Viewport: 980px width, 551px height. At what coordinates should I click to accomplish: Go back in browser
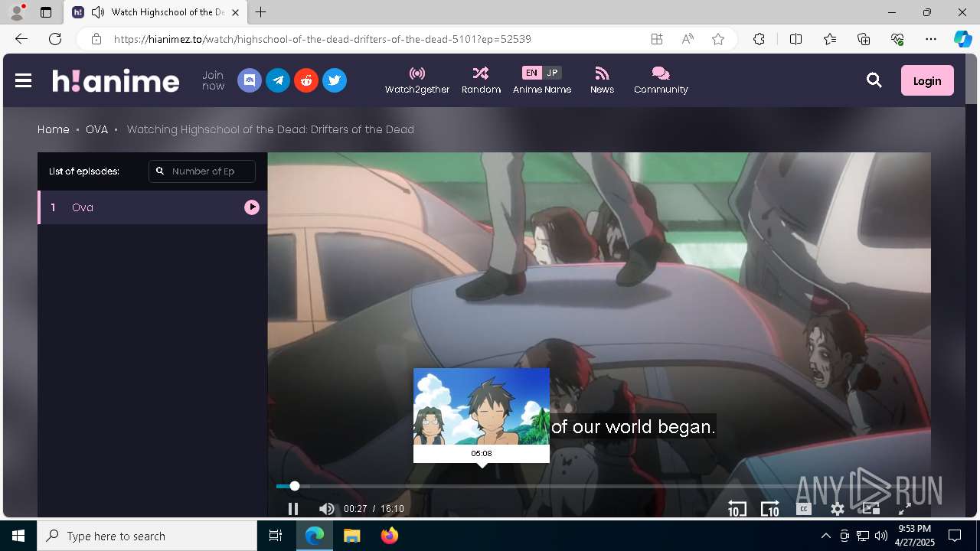point(21,39)
